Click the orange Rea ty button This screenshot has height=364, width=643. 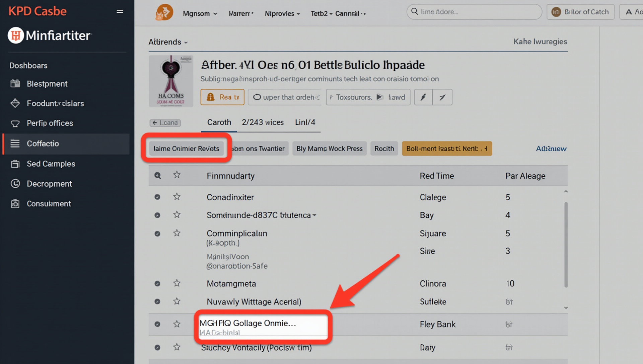pos(222,97)
